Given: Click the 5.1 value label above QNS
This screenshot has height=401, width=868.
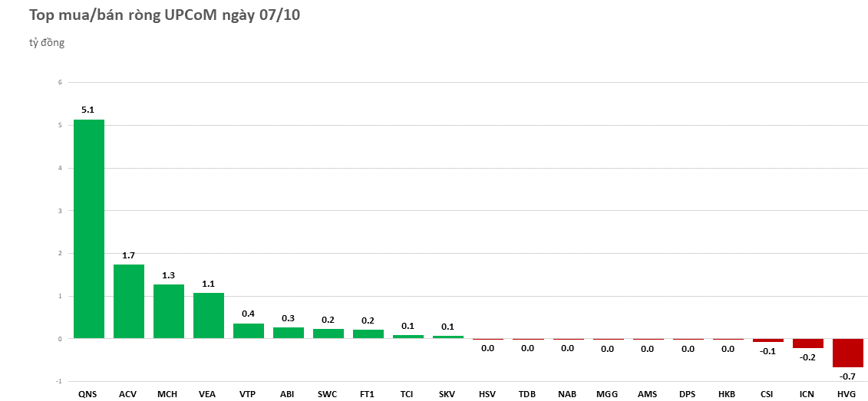Looking at the screenshot, I should [88, 110].
